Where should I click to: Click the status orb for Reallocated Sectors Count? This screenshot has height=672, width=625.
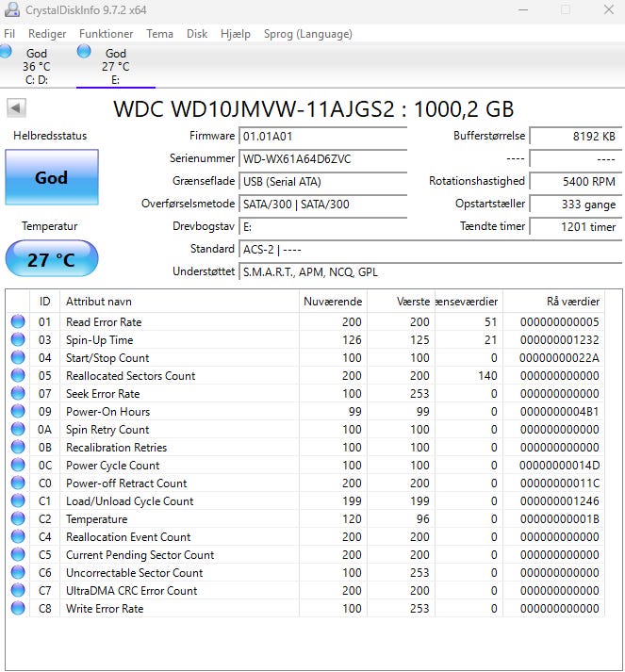(18, 376)
